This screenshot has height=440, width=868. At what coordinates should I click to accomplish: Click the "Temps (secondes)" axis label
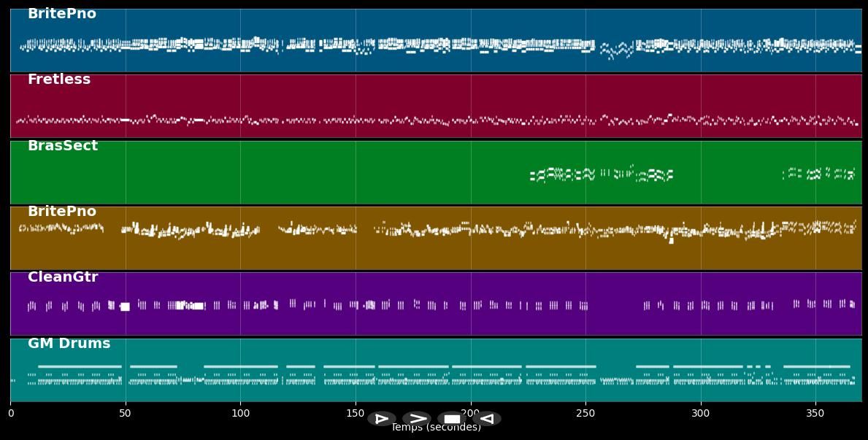[x=436, y=428]
